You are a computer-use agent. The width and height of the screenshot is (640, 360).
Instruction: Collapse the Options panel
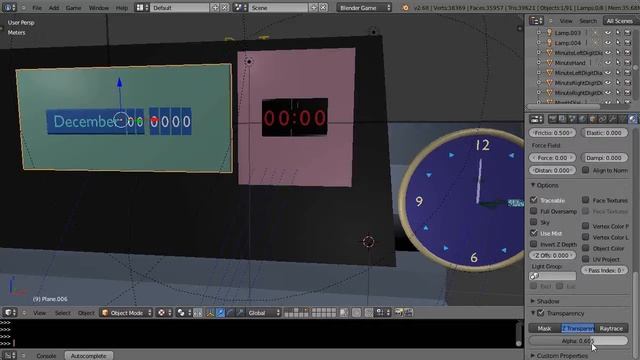coord(533,185)
